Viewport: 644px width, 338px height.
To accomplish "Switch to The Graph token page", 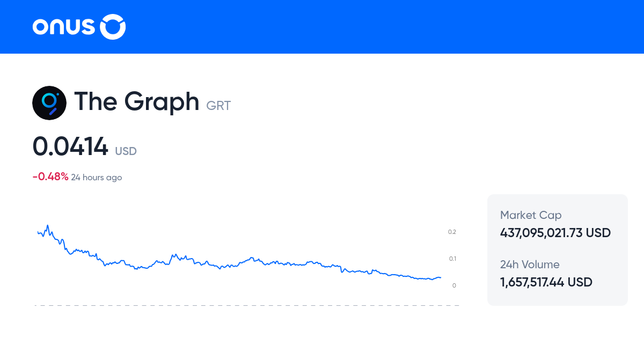I will click(x=137, y=101).
